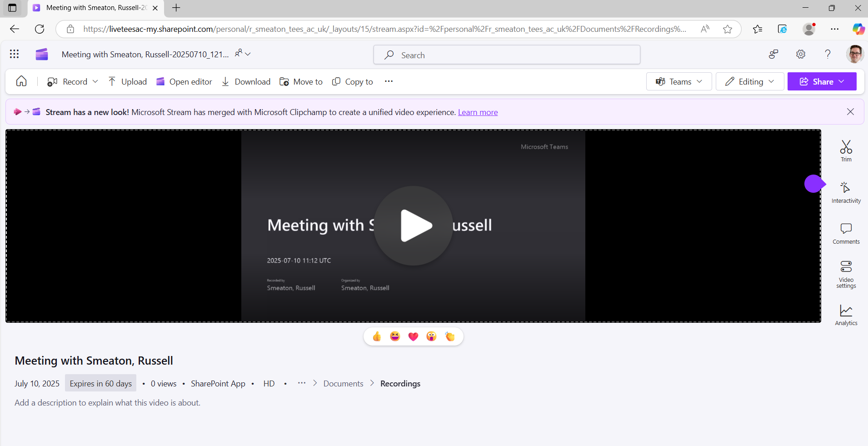The image size is (868, 446).
Task: Click the Stream app logo
Action: coord(42,54)
